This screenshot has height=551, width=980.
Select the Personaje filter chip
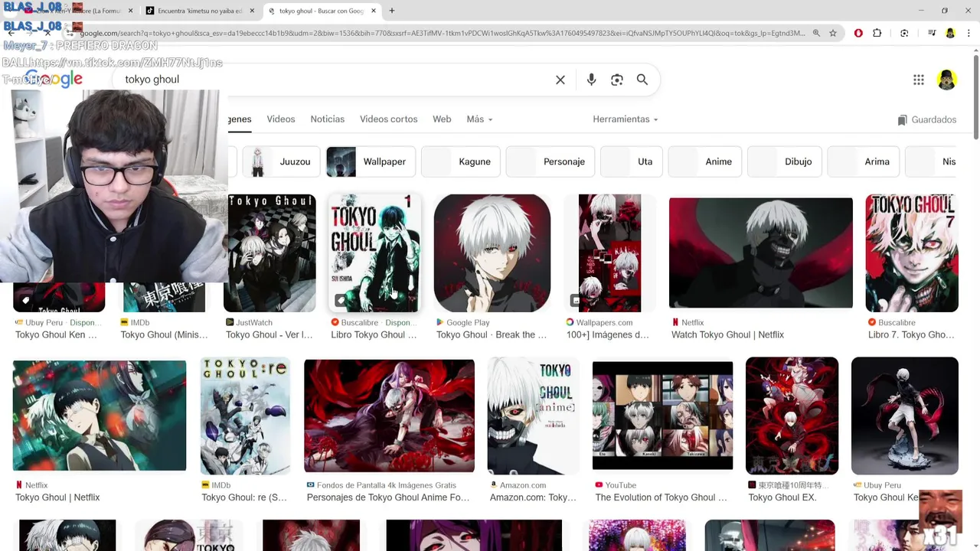(x=550, y=161)
